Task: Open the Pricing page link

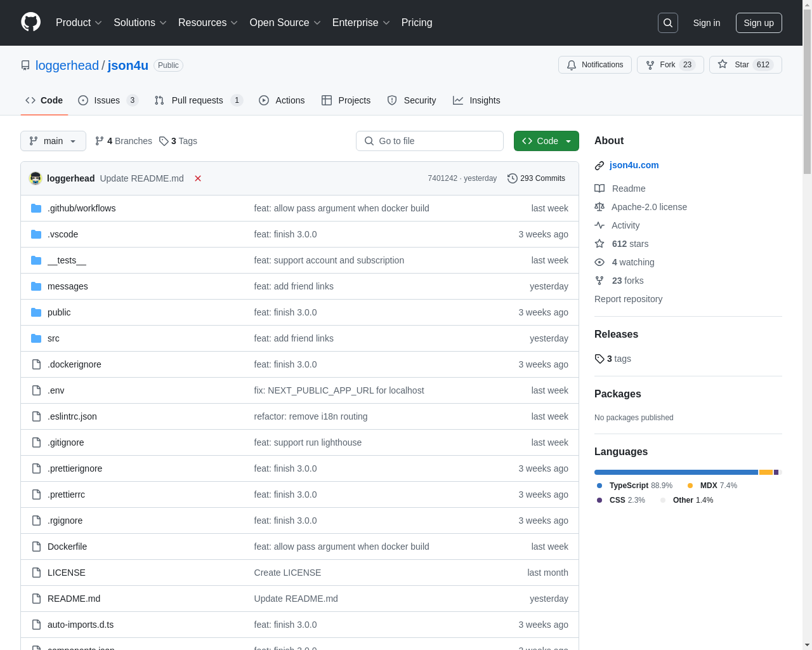Action: 417,23
